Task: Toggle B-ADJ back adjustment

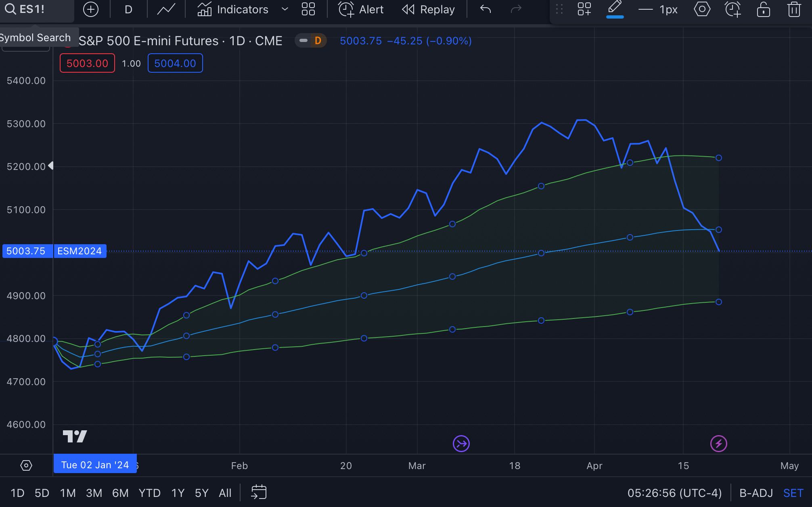Action: pos(756,493)
